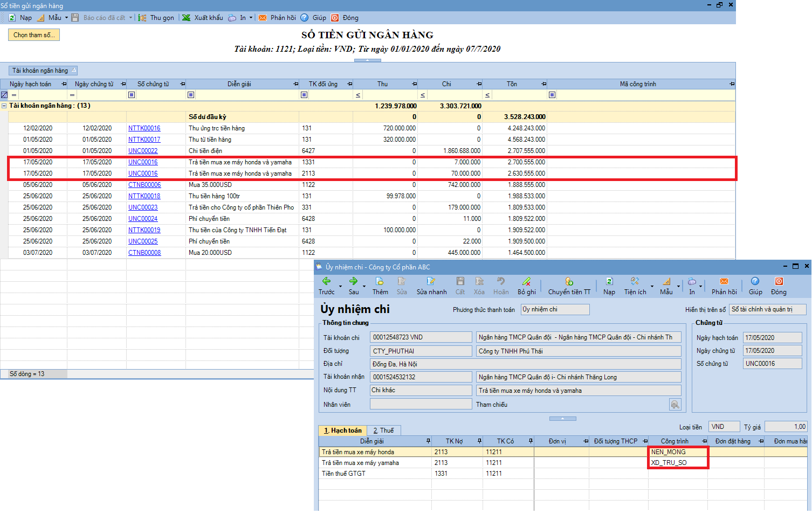Click the Phản hồi envelope in Ủy nhiệm chi window
Image resolution: width=812 pixels, height=514 pixels.
pyautogui.click(x=724, y=281)
